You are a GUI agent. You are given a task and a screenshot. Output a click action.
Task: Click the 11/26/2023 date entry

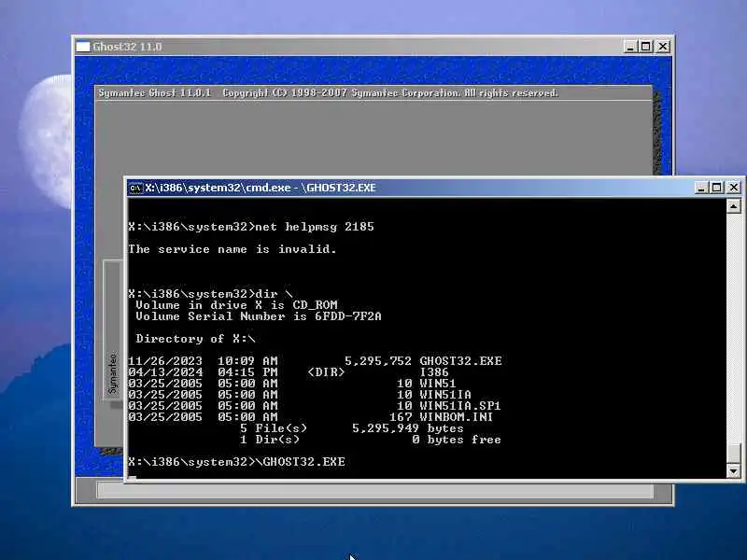tap(165, 361)
